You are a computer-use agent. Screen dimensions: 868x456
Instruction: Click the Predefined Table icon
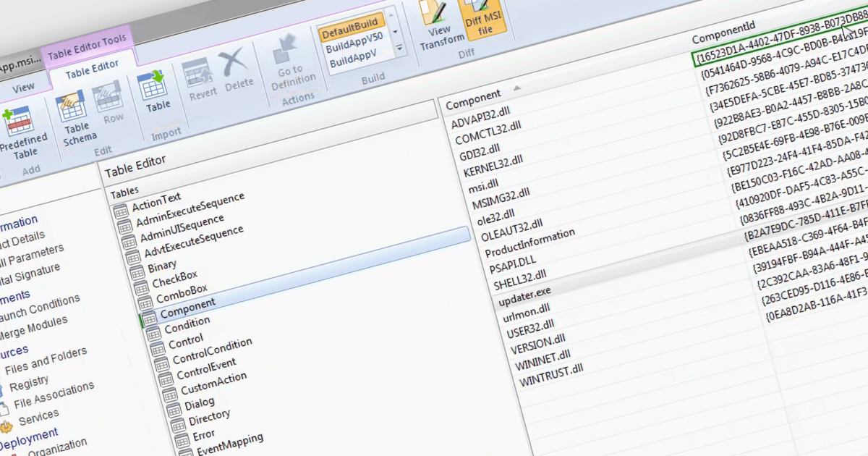(20, 120)
